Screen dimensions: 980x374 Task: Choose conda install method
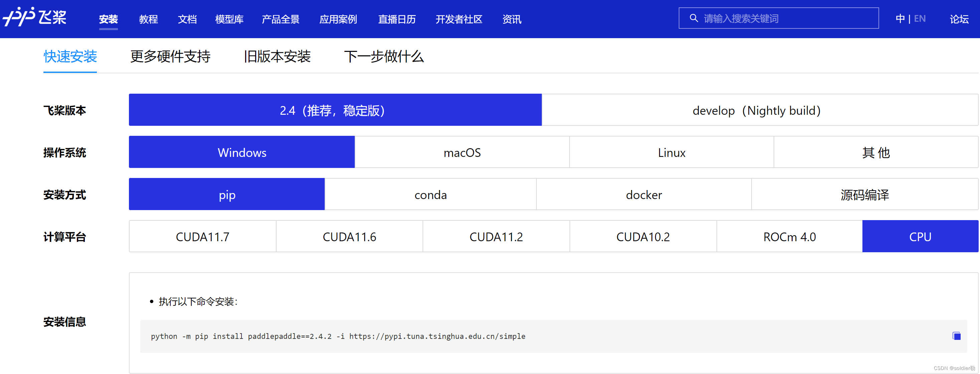(430, 195)
